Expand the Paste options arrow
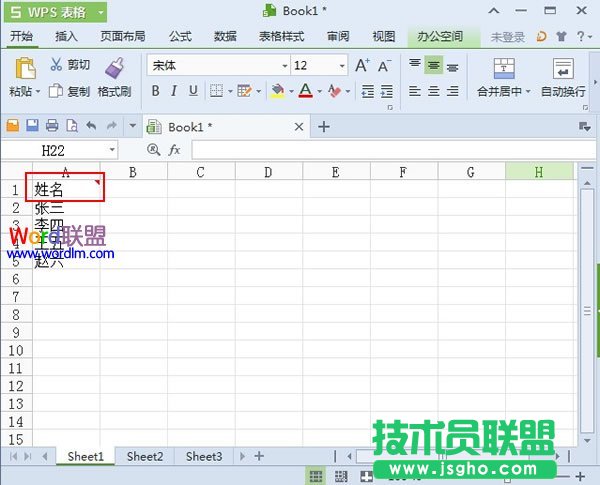 coord(38,91)
